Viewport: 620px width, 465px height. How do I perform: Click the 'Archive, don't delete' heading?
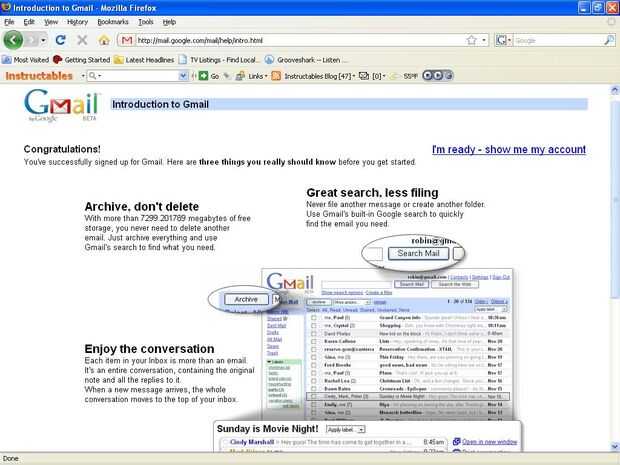pyautogui.click(x=142, y=206)
